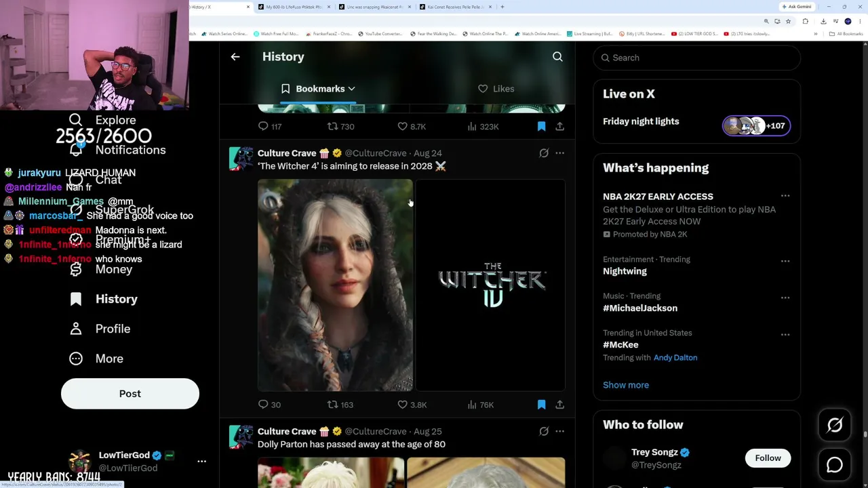This screenshot has height=488, width=868.
Task: Focus the X Search field
Action: [696, 58]
